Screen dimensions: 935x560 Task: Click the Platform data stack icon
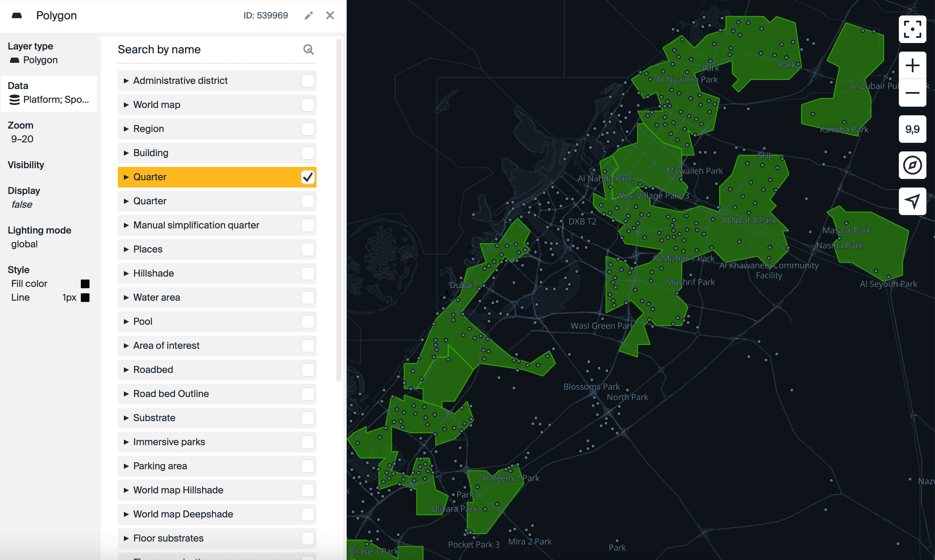[x=15, y=100]
